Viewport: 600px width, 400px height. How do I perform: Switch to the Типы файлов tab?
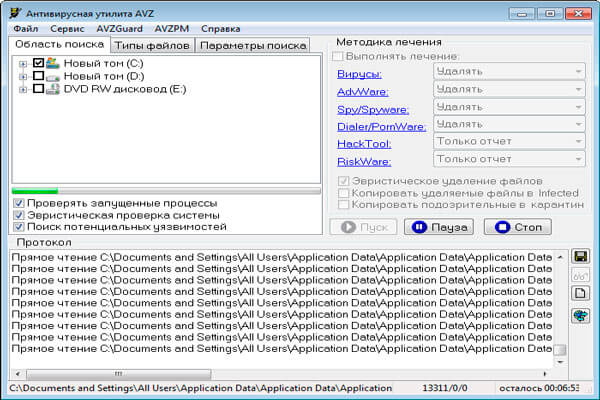[x=152, y=46]
